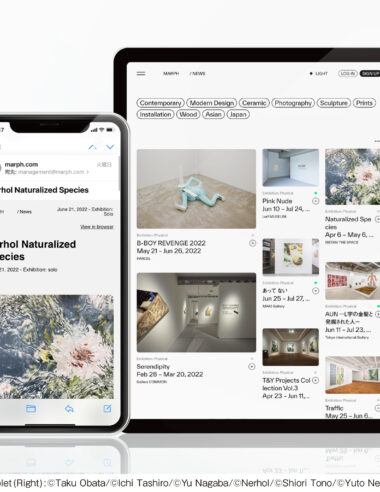Screen dimensions: 380x492
Task: Click the Traffic title text
Action: point(334,408)
